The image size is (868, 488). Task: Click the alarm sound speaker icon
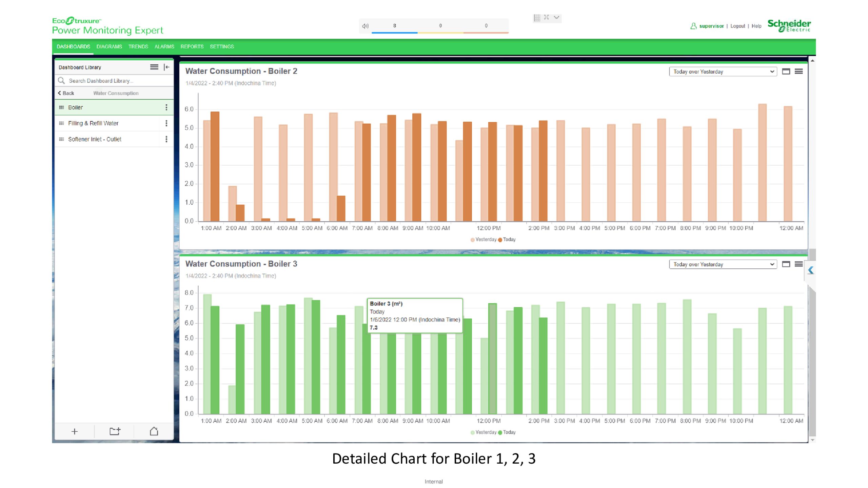pyautogui.click(x=365, y=26)
